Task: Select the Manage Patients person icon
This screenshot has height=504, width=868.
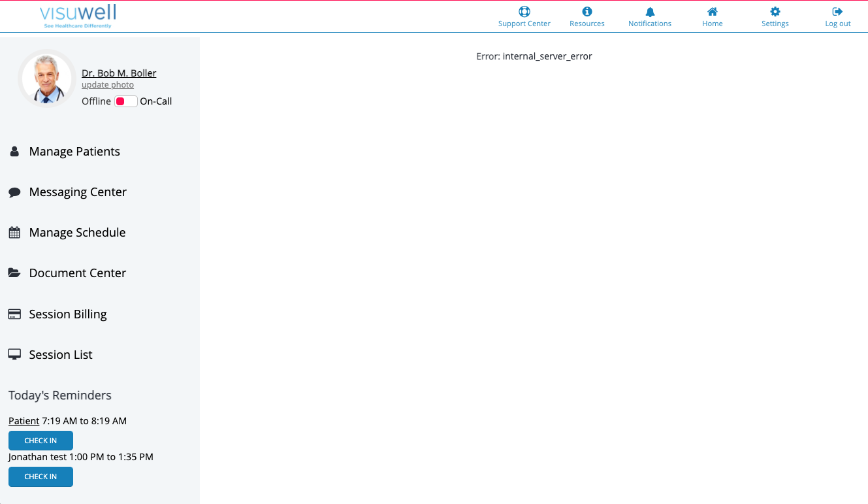Action: pyautogui.click(x=14, y=151)
